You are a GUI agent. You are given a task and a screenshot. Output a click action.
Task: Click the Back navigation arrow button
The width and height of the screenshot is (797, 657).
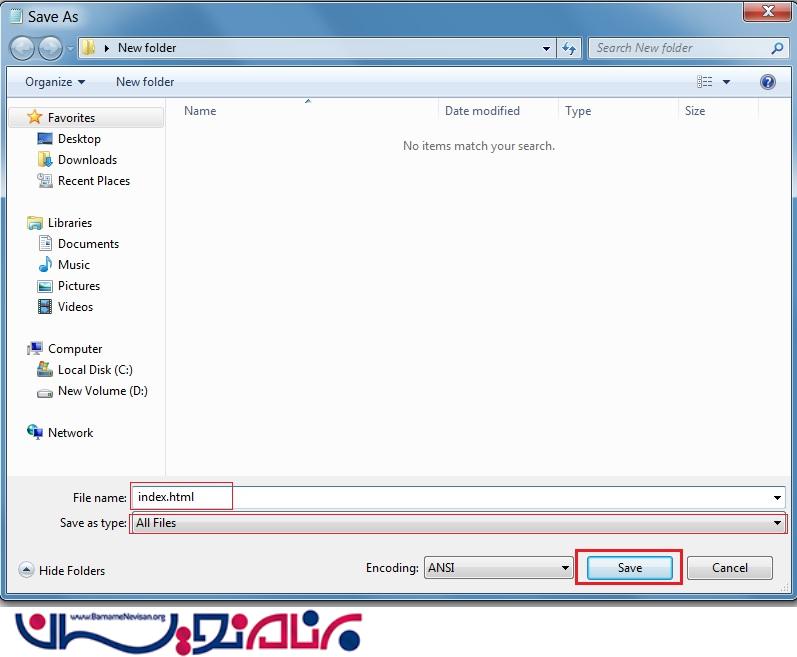22,48
